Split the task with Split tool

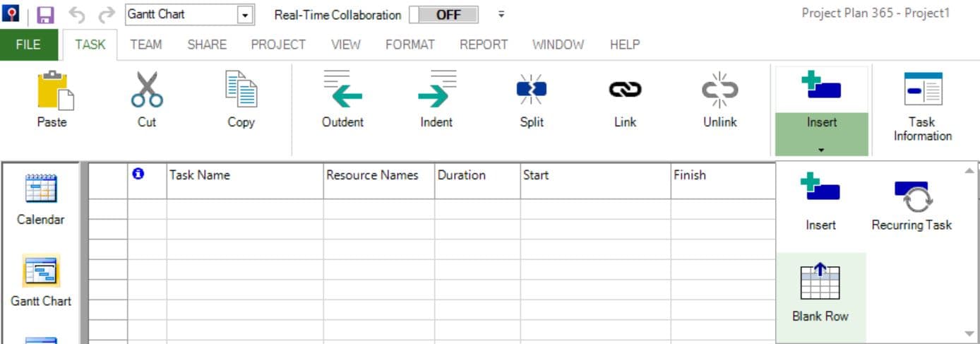532,90
